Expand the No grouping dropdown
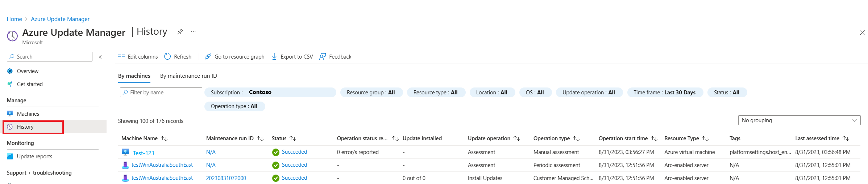Image resolution: width=868 pixels, height=184 pixels. click(x=799, y=120)
